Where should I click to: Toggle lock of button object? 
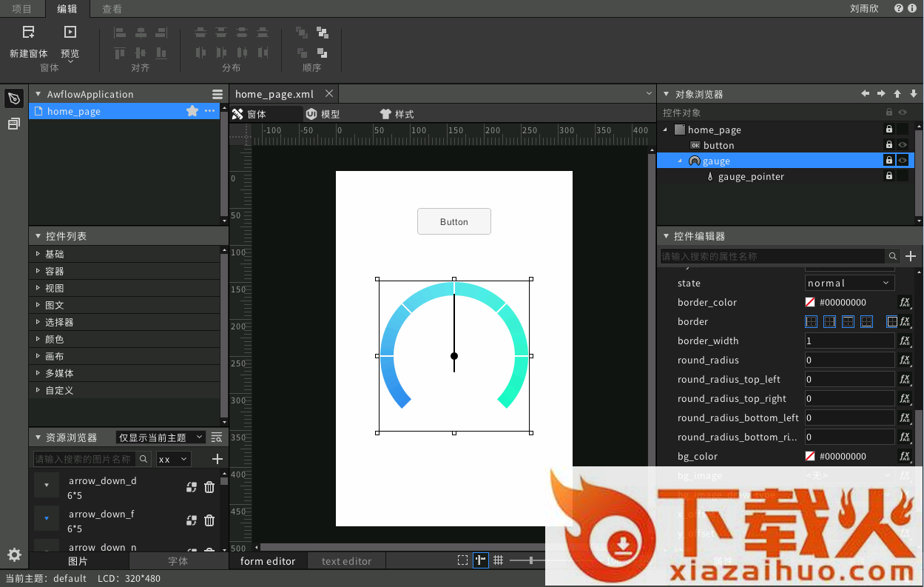pyautogui.click(x=889, y=145)
